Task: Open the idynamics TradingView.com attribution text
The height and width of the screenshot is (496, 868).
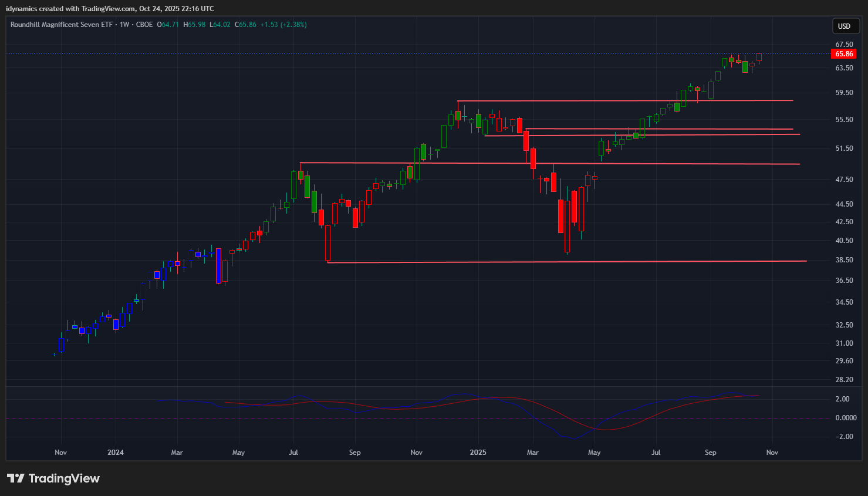Action: click(x=110, y=9)
